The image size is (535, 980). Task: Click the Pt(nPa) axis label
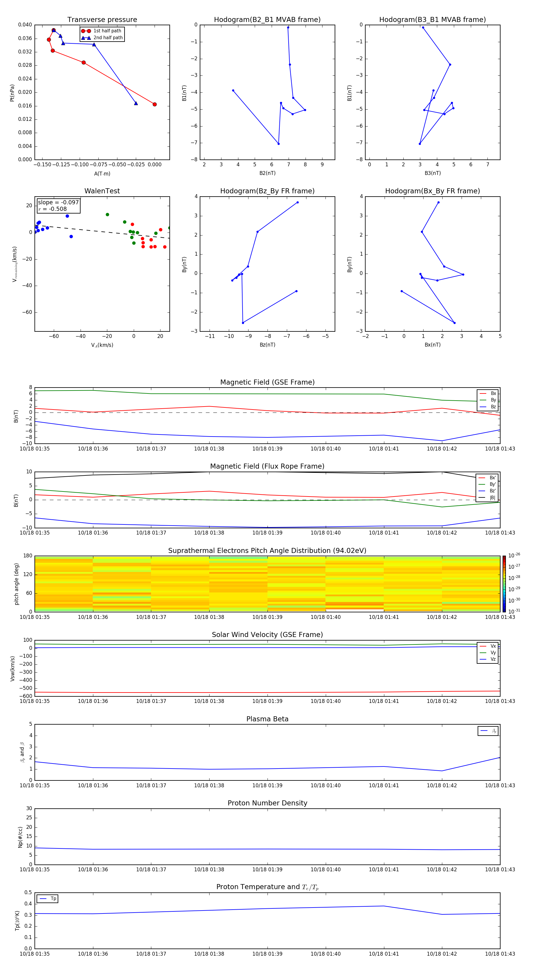(x=12, y=93)
